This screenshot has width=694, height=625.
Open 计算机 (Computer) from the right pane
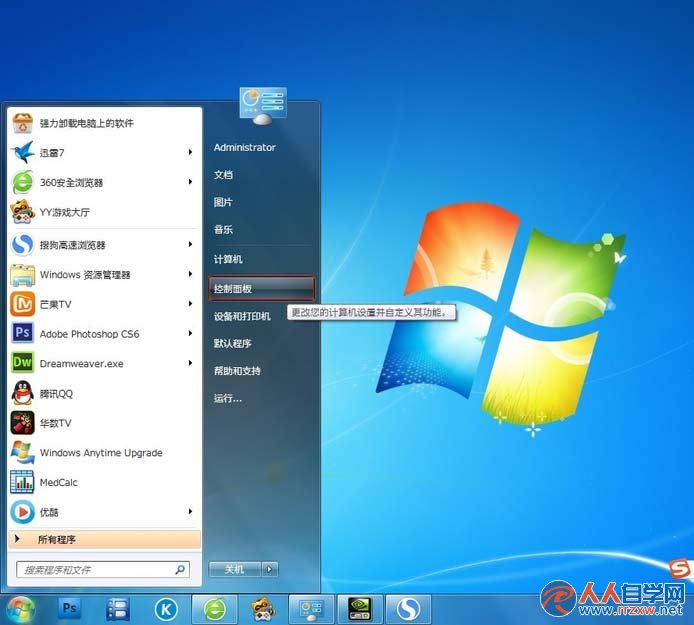point(228,259)
